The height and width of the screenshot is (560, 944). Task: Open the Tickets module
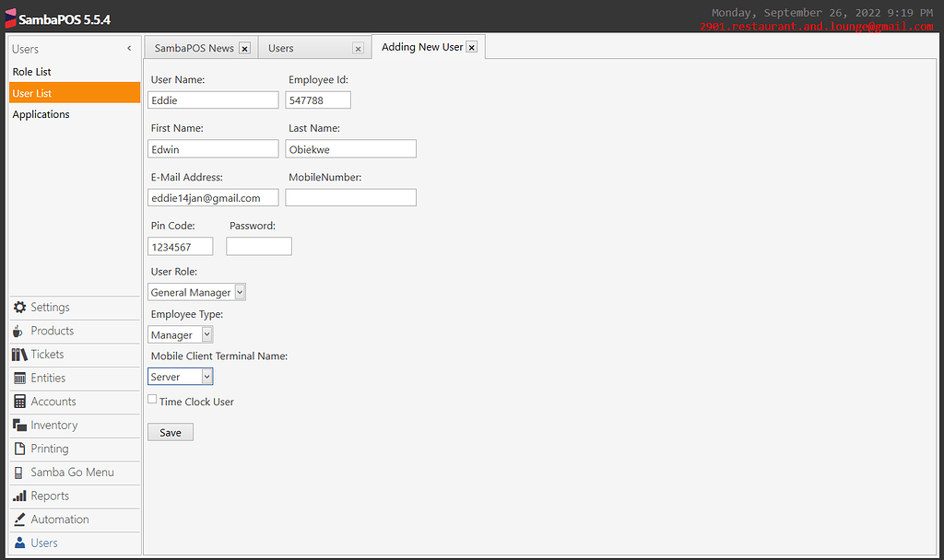pyautogui.click(x=48, y=355)
